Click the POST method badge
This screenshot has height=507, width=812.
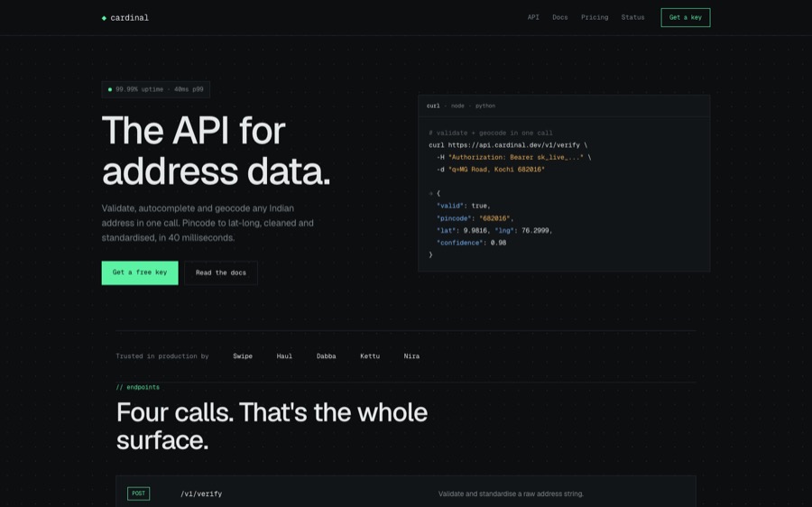pyautogui.click(x=138, y=493)
